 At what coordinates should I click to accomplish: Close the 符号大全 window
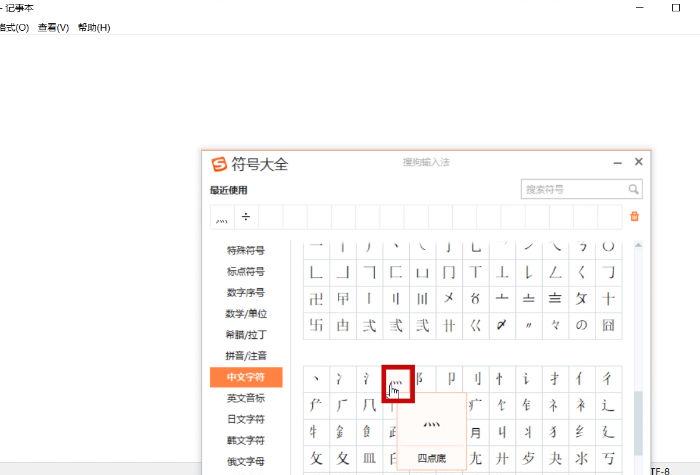click(x=639, y=162)
